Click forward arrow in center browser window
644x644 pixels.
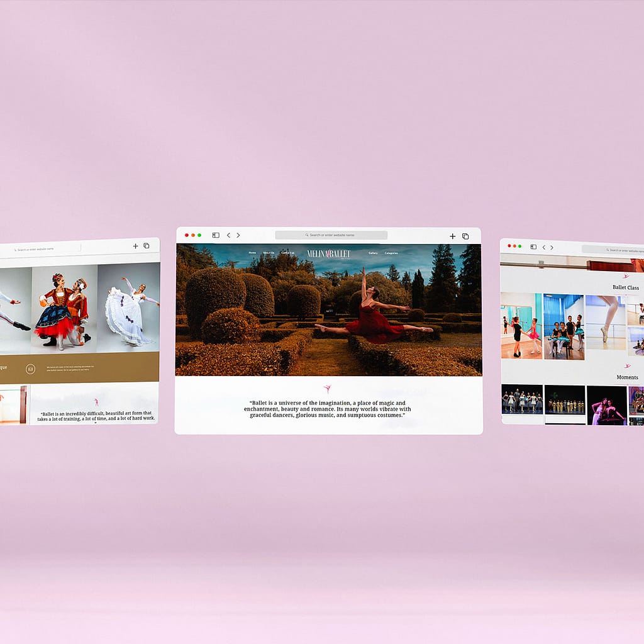238,235
